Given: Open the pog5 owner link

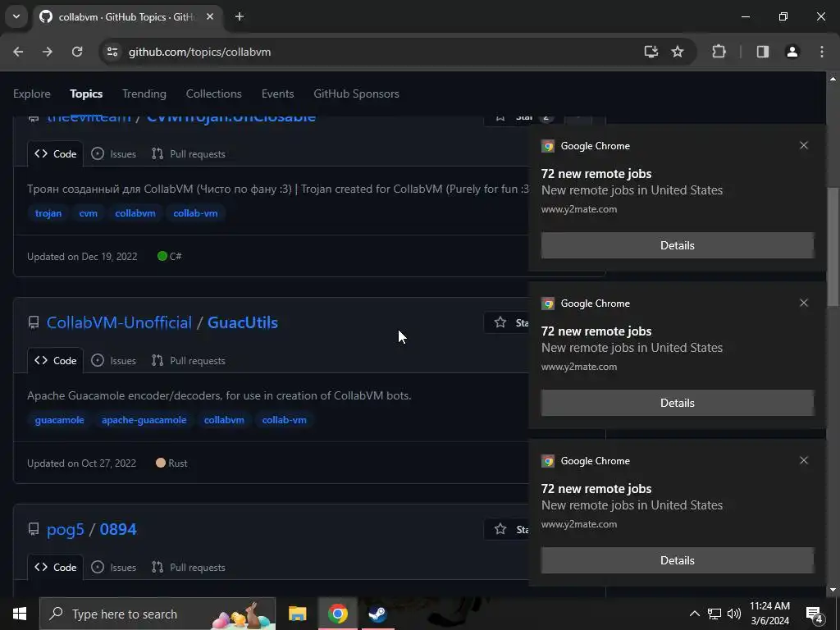Looking at the screenshot, I should [x=66, y=529].
